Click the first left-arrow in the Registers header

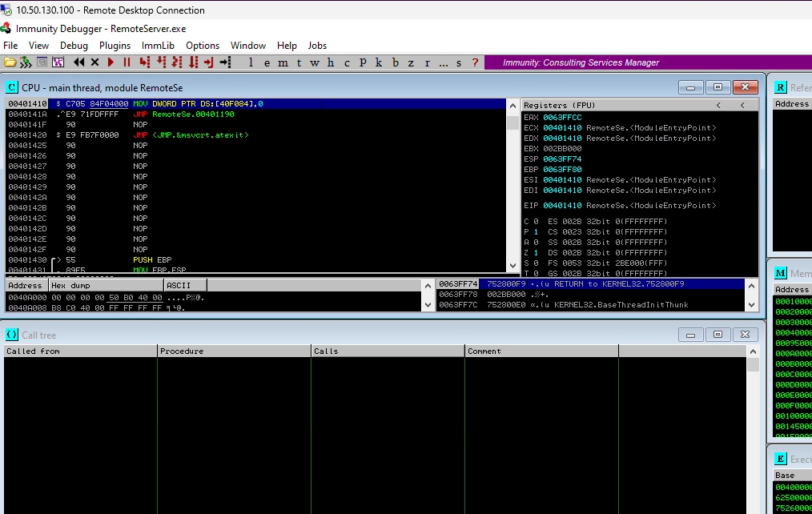pyautogui.click(x=719, y=105)
